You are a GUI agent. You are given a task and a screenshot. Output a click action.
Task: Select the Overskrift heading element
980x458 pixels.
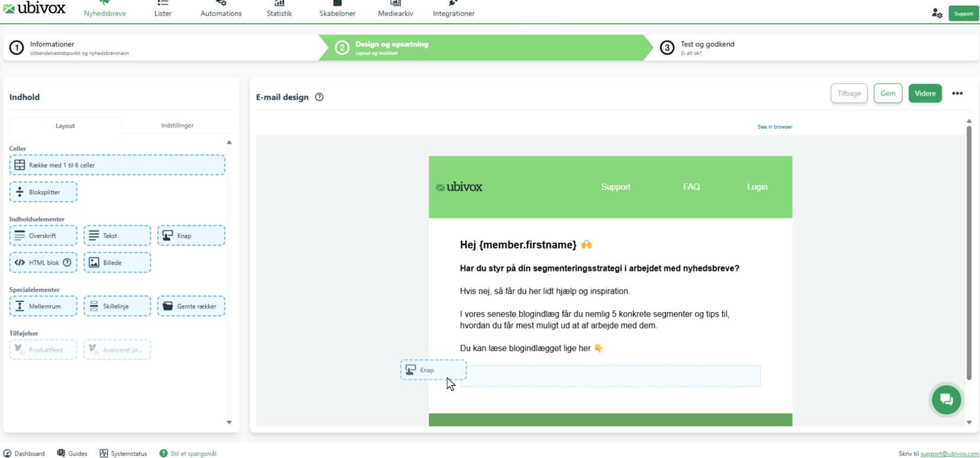[x=43, y=236]
